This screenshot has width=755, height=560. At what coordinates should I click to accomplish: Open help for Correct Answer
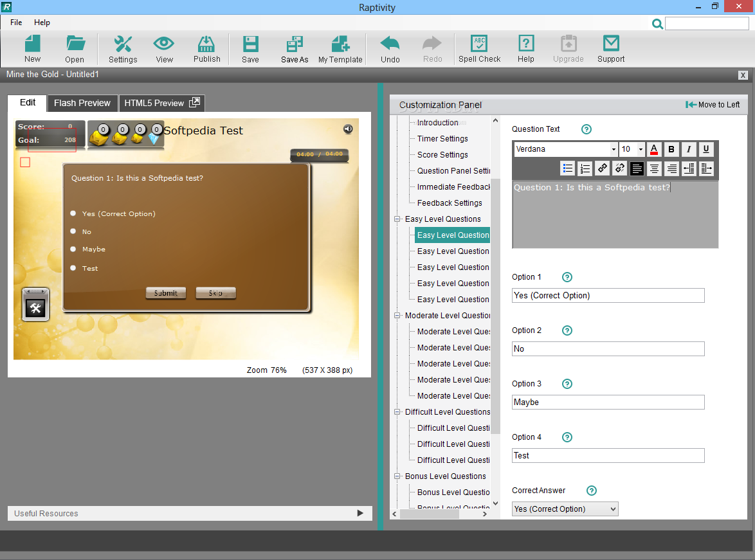coord(591,490)
